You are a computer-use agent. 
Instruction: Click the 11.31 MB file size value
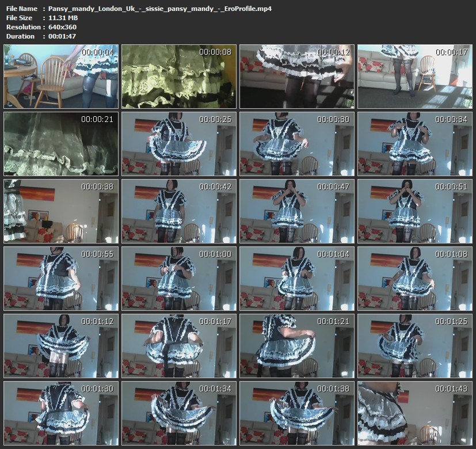pos(63,18)
